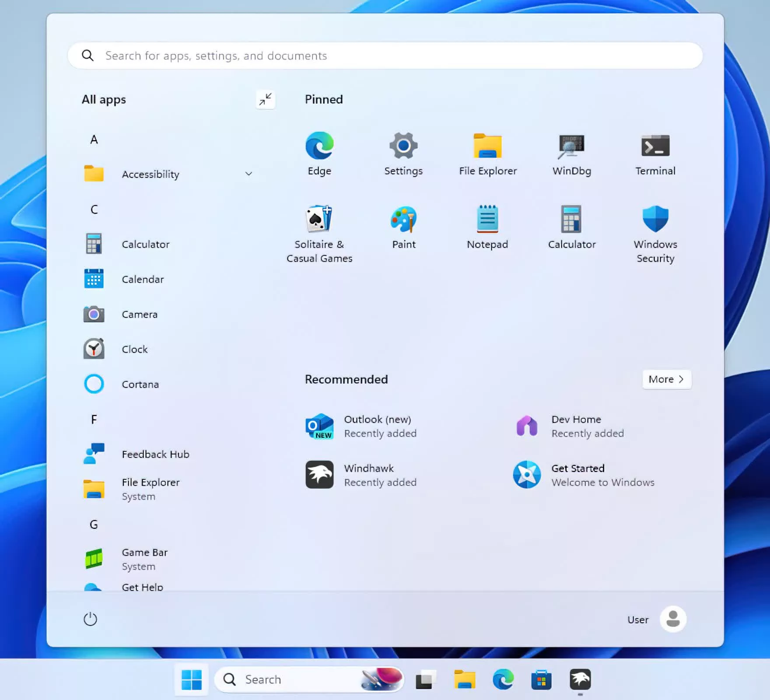Jump to letter C in apps list

pos(94,210)
